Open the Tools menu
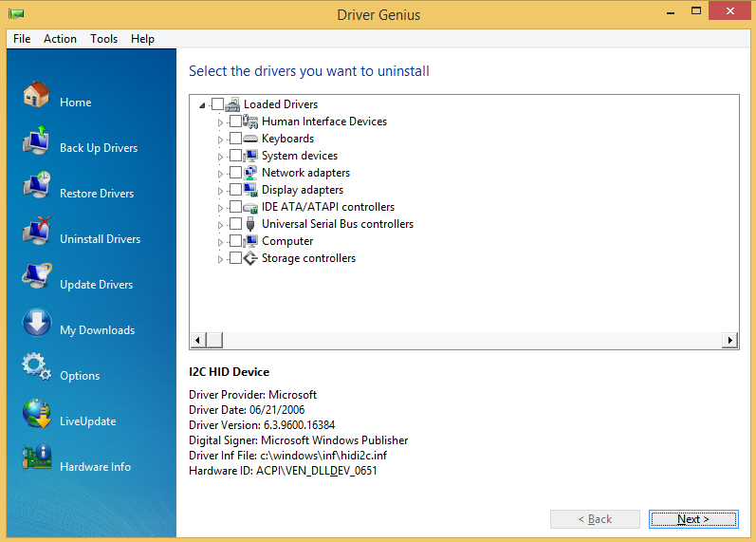Image resolution: width=756 pixels, height=542 pixels. click(103, 39)
